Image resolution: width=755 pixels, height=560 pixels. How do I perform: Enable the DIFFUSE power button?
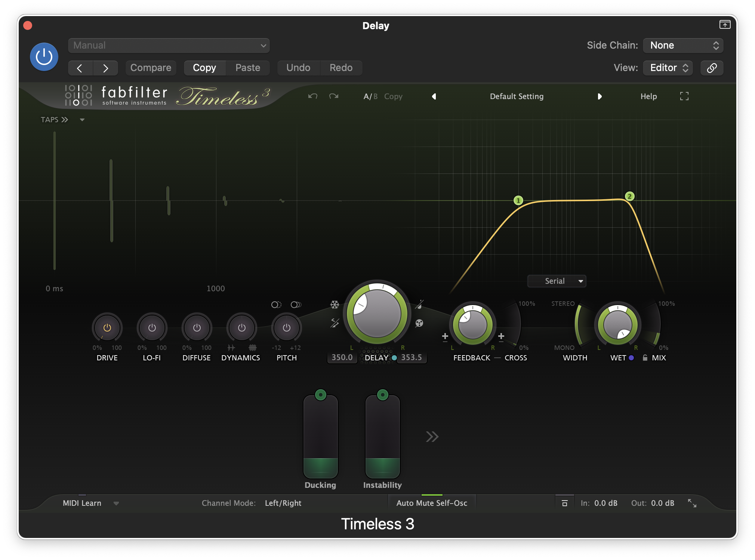197,327
